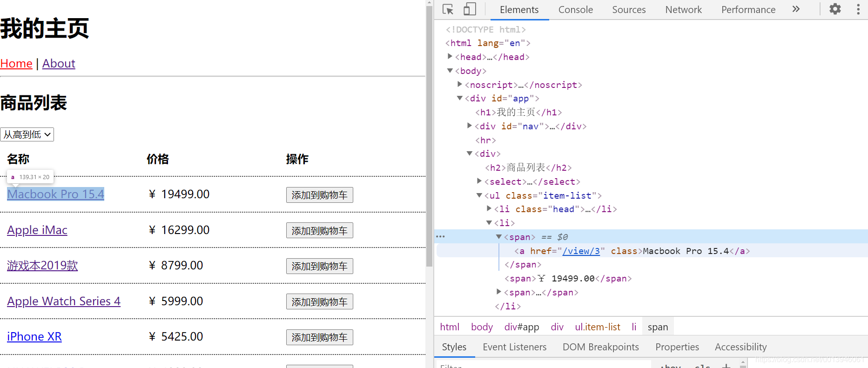Viewport: 868px width, 368px height.
Task: Open the DOM Breakpoints tab
Action: [x=600, y=347]
